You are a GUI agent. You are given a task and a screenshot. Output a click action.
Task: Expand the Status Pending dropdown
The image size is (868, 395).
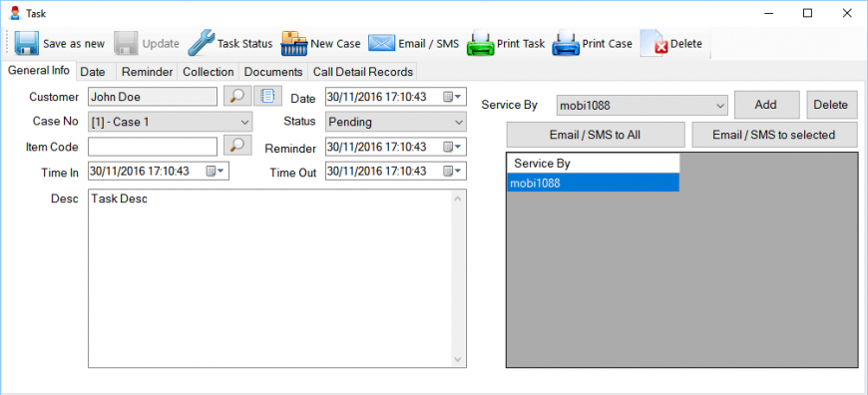pyautogui.click(x=458, y=122)
